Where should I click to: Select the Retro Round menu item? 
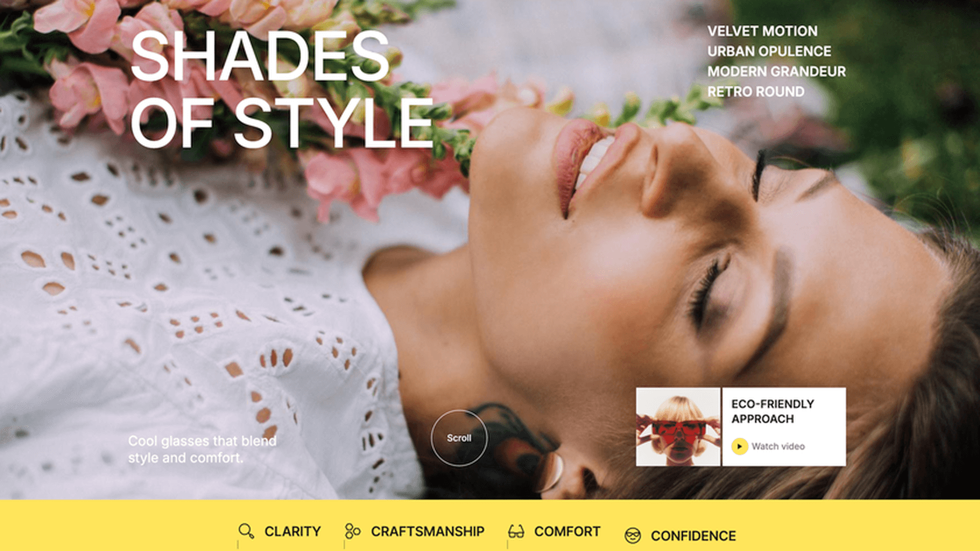click(x=756, y=91)
